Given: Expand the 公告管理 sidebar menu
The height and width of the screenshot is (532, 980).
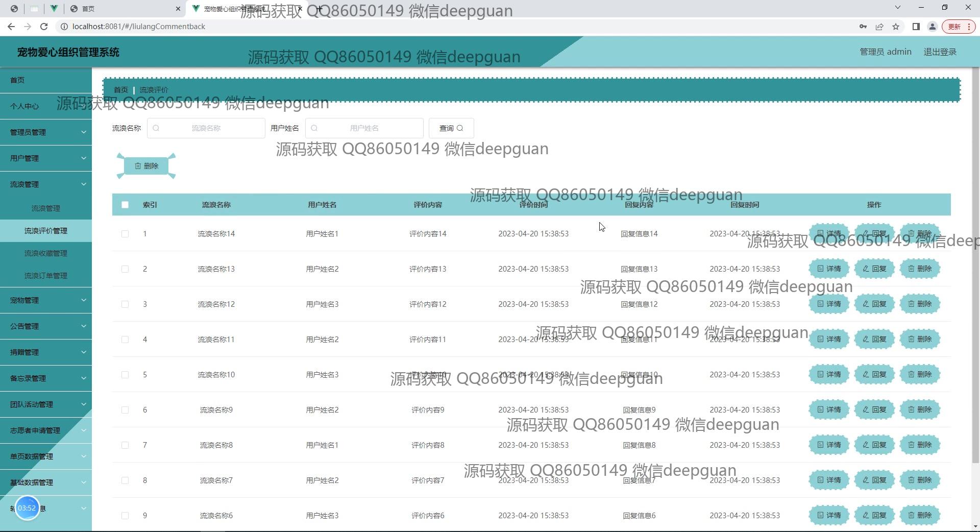Looking at the screenshot, I should click(46, 326).
